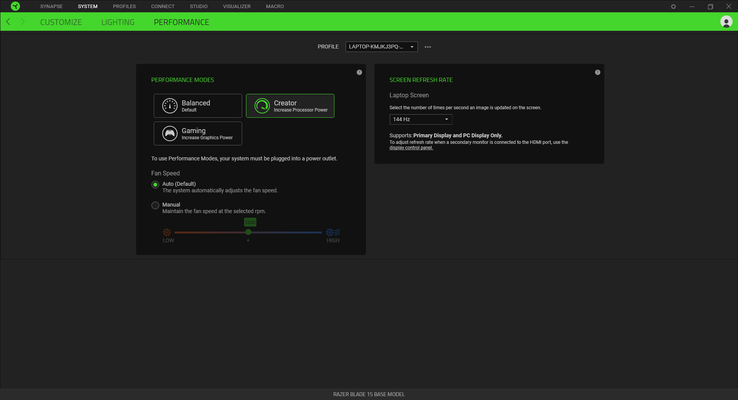Select Balanced performance mode

click(198, 105)
